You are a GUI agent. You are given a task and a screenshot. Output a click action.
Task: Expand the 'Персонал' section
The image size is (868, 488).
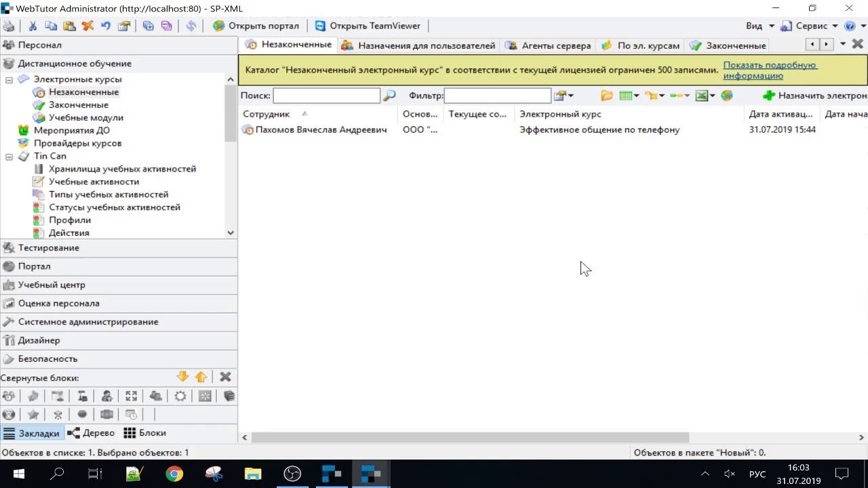[119, 45]
